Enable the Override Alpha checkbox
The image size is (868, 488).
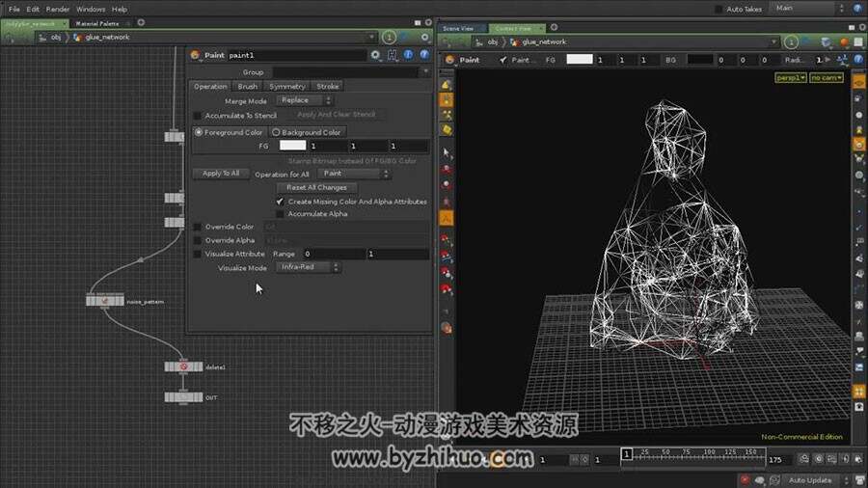pos(197,241)
